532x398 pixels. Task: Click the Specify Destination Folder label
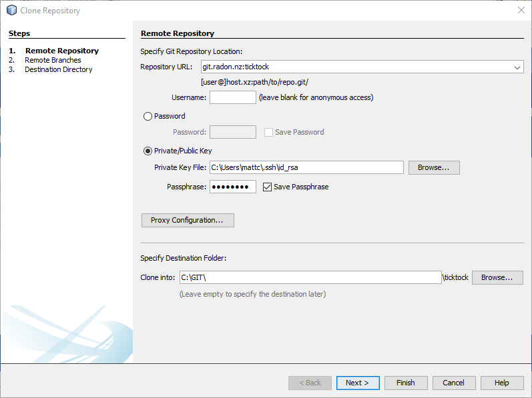(183, 258)
